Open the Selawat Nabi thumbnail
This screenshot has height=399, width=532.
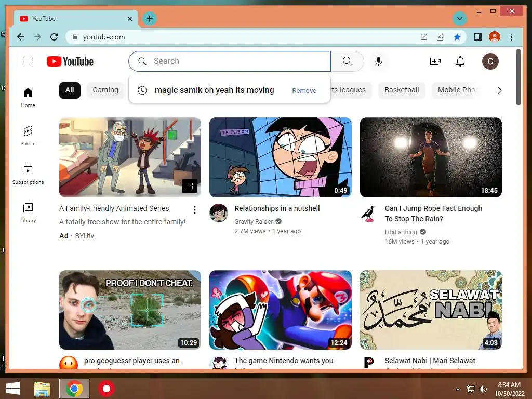coord(431,310)
